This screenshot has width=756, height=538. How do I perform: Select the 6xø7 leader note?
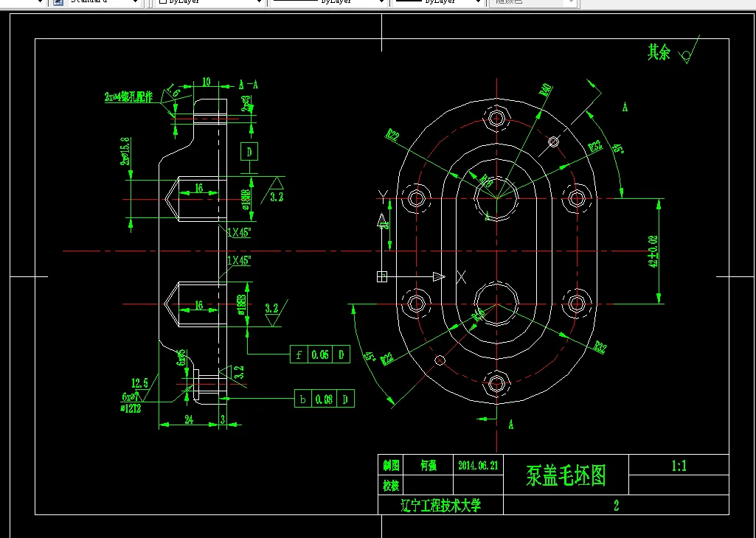(130, 397)
